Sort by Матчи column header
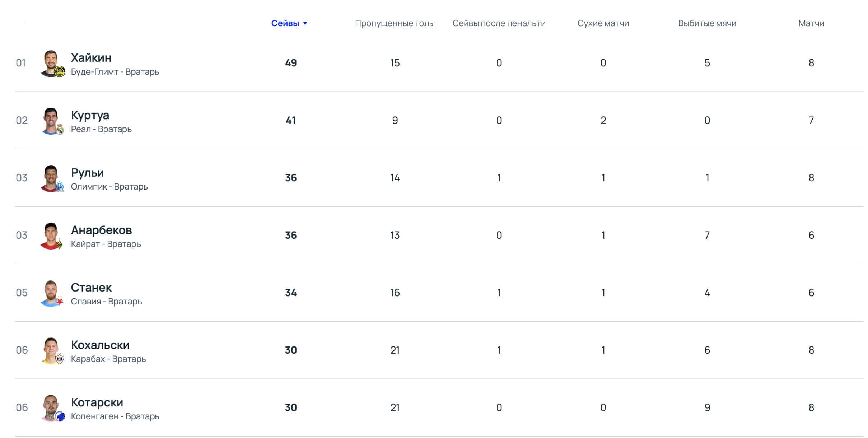868x438 pixels. tap(811, 23)
